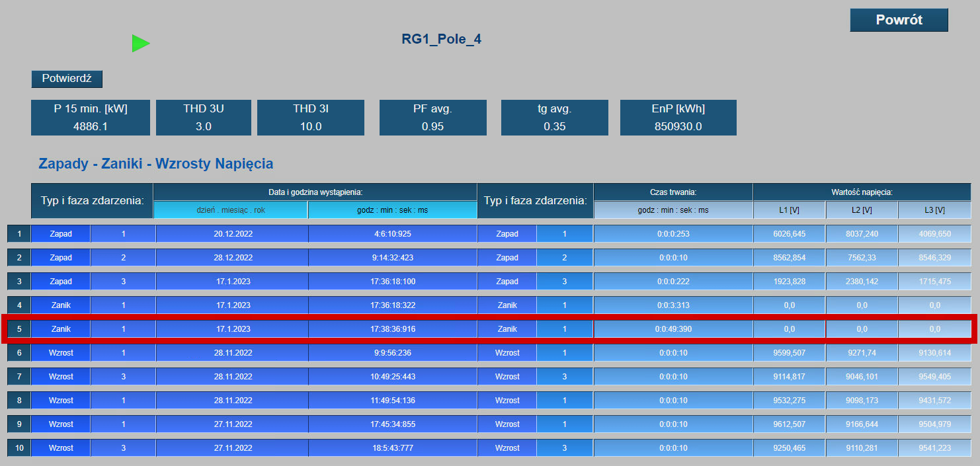Select the tg avg. indicator tile
This screenshot has height=466, width=980.
pyautogui.click(x=554, y=117)
